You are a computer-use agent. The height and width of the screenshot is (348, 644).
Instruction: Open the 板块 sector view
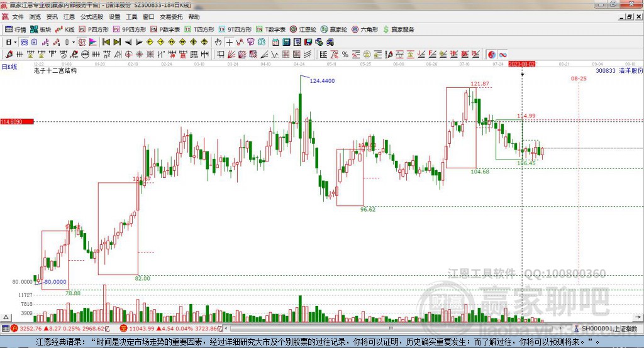click(x=41, y=30)
